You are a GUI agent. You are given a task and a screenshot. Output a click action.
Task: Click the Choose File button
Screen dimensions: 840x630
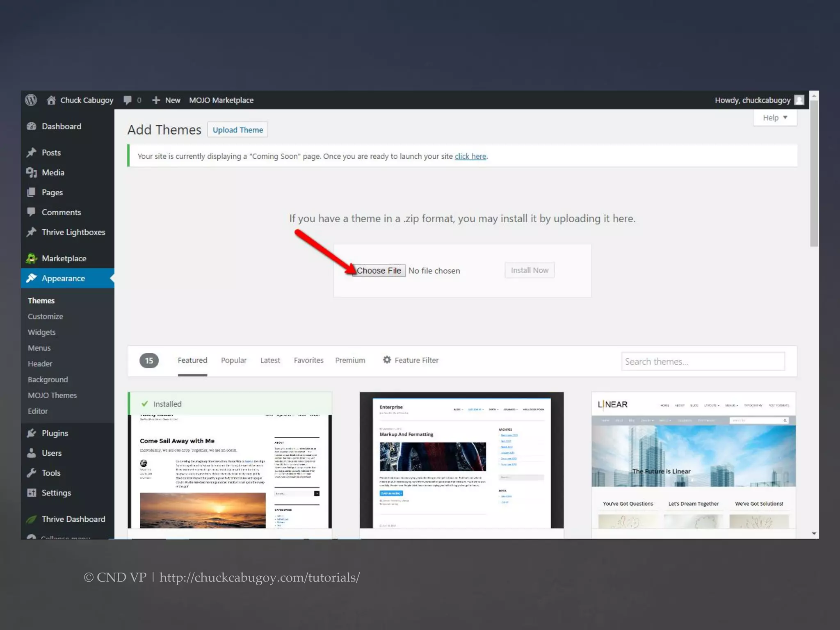(379, 271)
